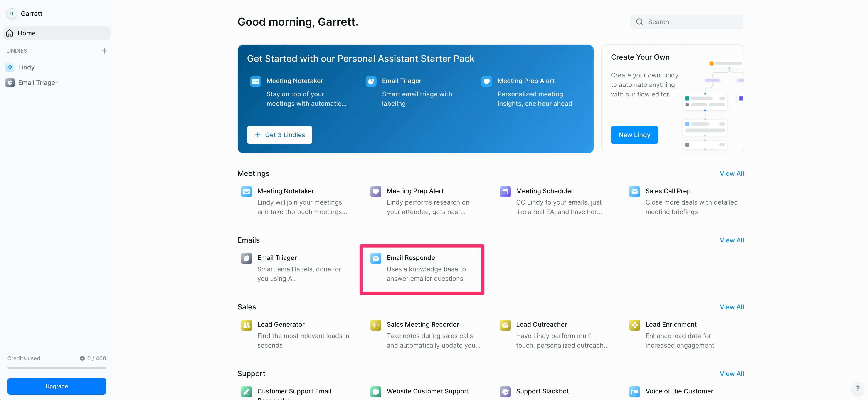Open the Lindy sidebar item icon
The image size is (868, 400).
[x=10, y=67]
